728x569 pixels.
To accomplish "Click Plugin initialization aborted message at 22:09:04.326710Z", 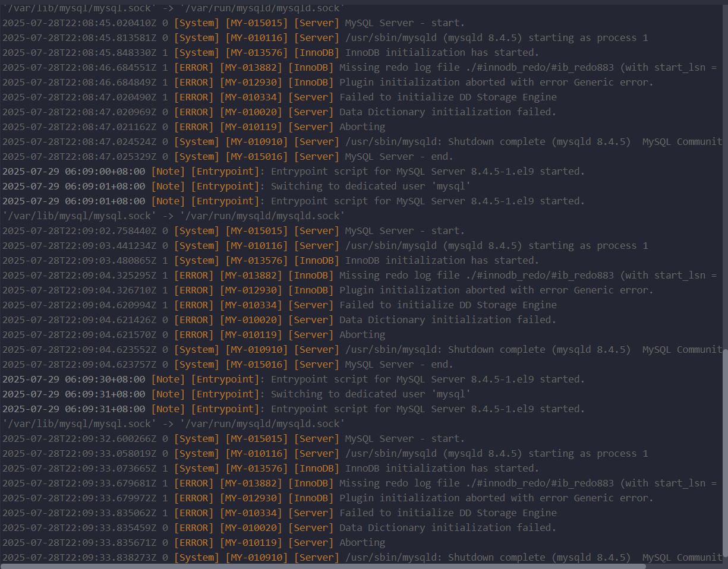I will (496, 290).
